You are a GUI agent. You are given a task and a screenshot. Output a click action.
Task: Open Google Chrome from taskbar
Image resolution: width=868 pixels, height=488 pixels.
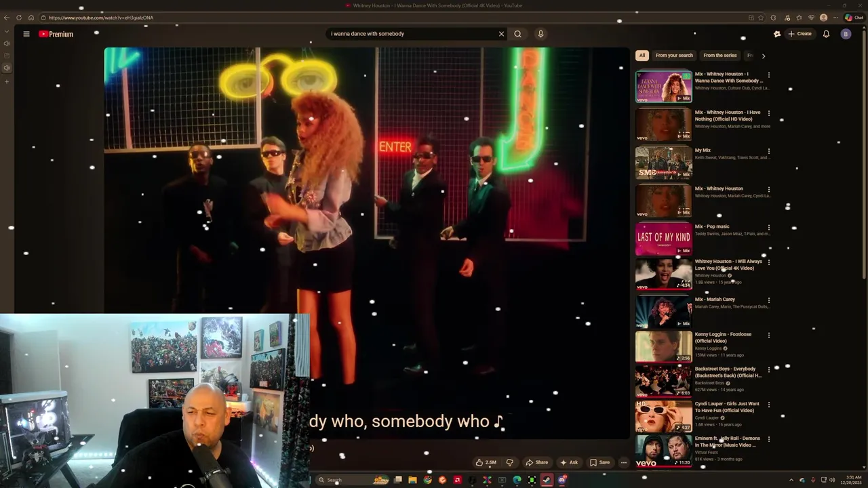click(x=427, y=480)
